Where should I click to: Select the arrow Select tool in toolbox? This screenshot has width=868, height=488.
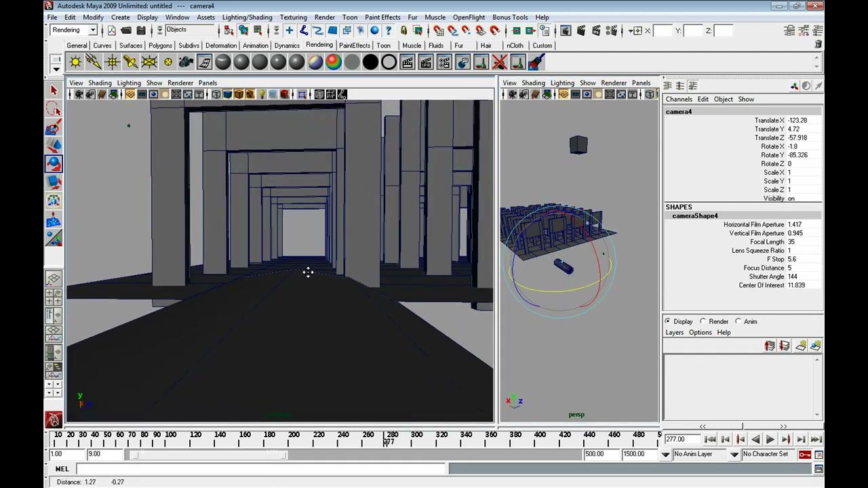pyautogui.click(x=54, y=90)
